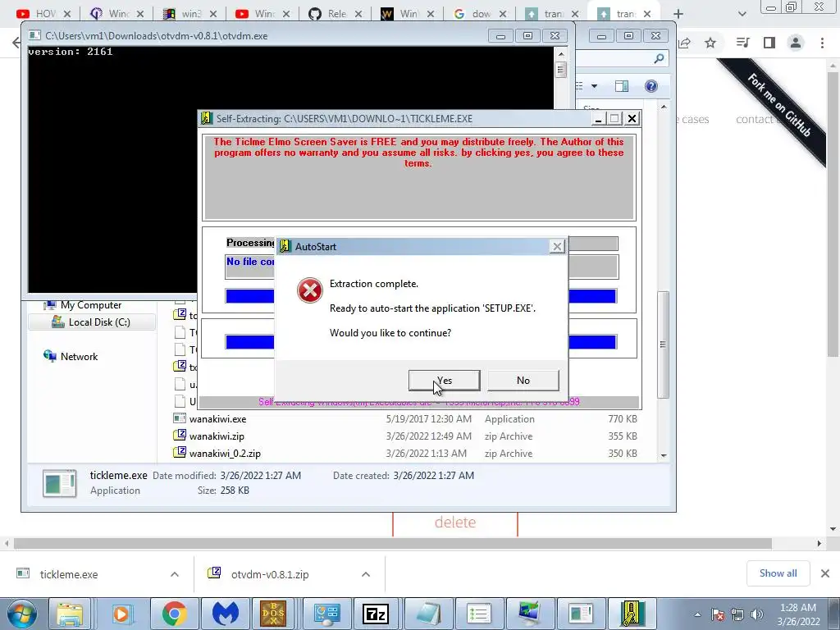Click the self-extractor title bar system icon
The image size is (840, 630).
207,118
